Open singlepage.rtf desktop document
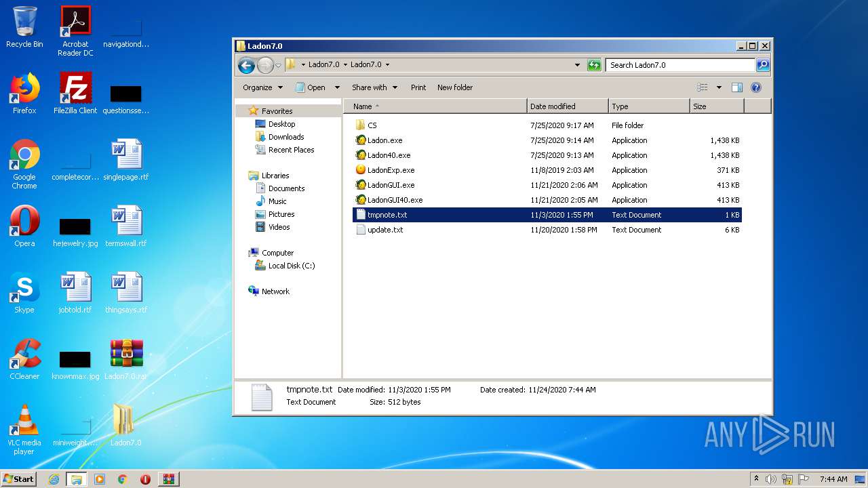Screen dimensions: 868x488 (x=126, y=160)
